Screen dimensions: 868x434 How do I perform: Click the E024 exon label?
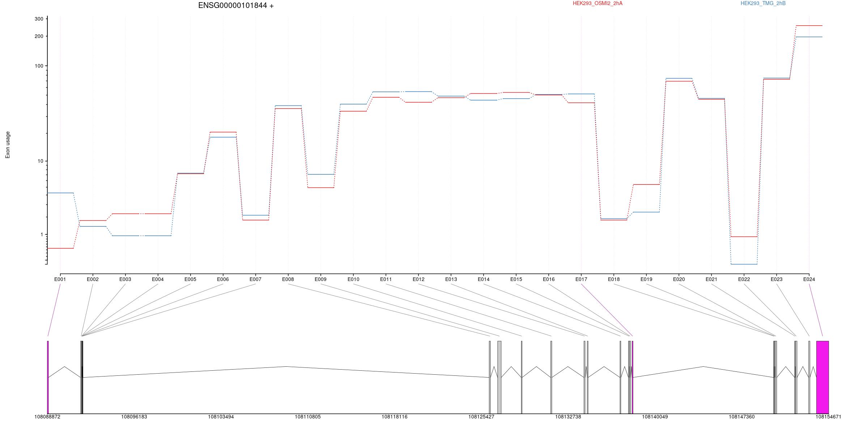point(809,279)
